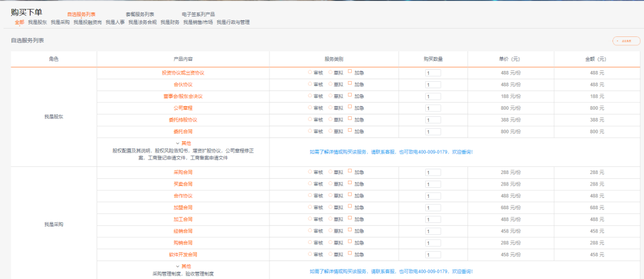
Task: Select 审核 radio for 投资协议或出资协议
Action: point(310,72)
